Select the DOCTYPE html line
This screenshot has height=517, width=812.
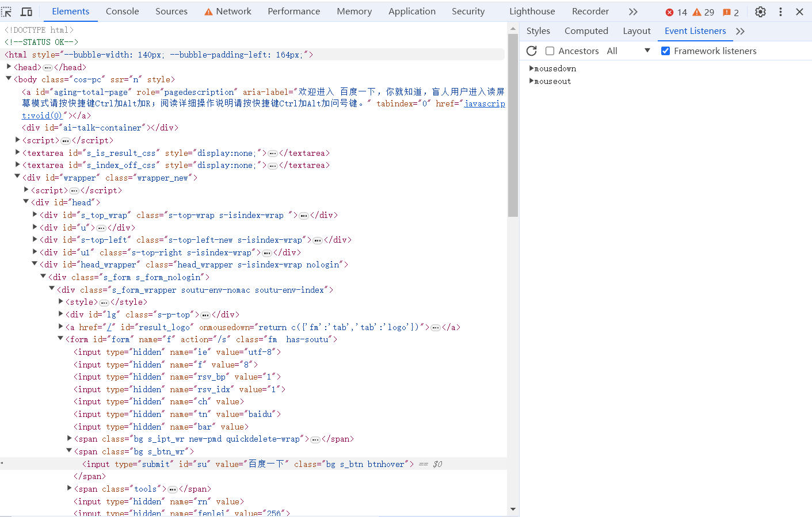coord(39,30)
